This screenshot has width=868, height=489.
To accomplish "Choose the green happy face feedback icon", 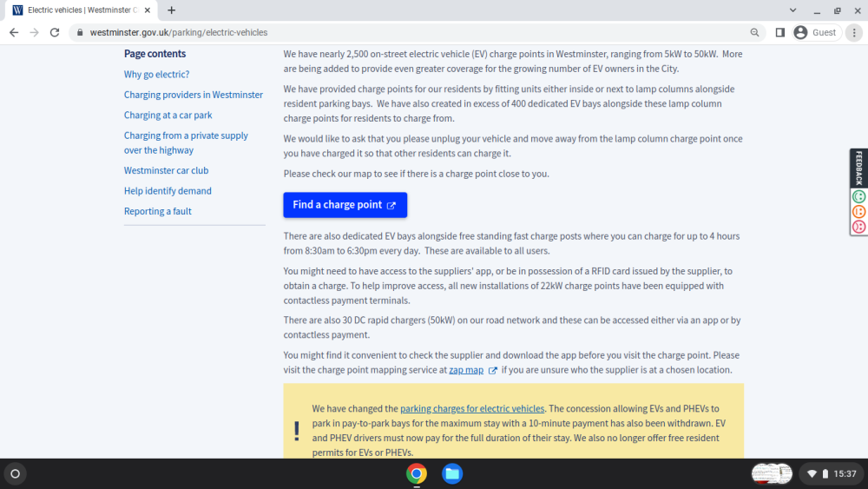I will click(859, 196).
